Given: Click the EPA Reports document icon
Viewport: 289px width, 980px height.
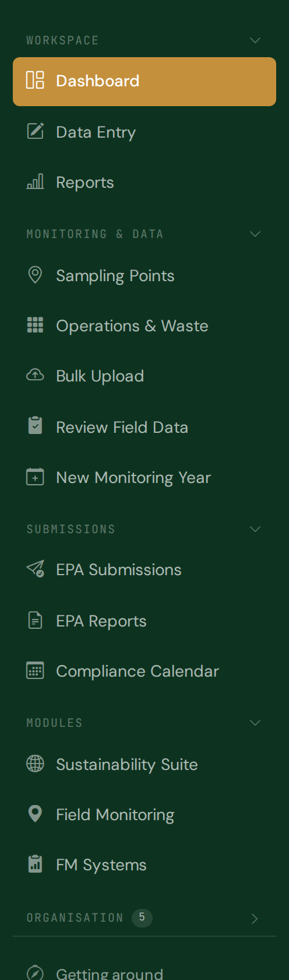Looking at the screenshot, I should coord(35,620).
